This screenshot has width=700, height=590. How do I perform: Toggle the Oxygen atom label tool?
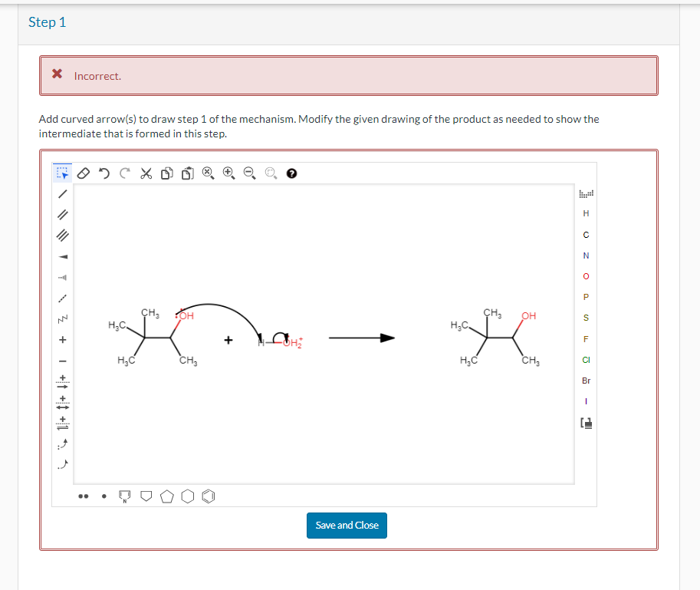(586, 277)
